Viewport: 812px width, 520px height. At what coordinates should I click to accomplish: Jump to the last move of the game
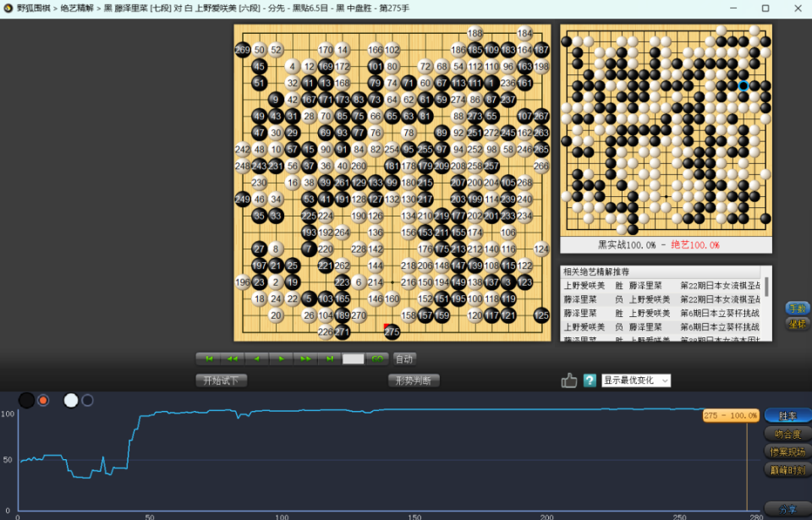tap(329, 359)
